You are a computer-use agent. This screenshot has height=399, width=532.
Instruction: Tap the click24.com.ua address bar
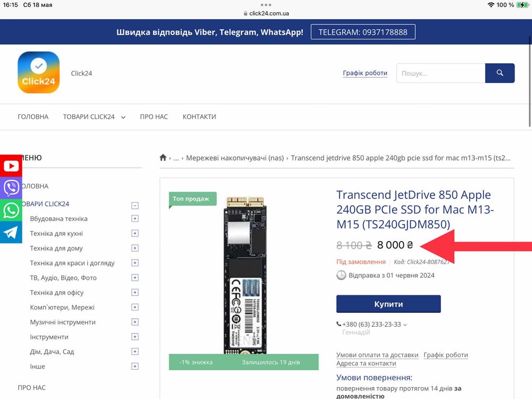click(x=266, y=13)
